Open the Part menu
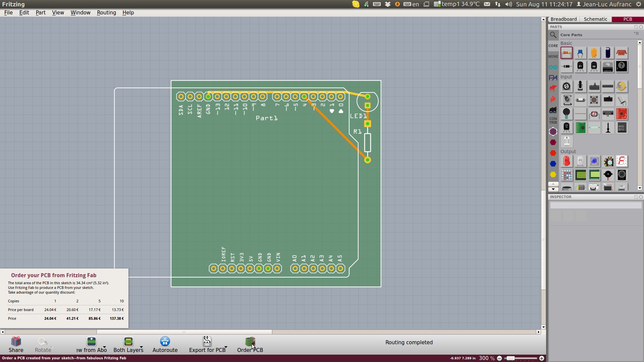This screenshot has height=362, width=644. [41, 12]
